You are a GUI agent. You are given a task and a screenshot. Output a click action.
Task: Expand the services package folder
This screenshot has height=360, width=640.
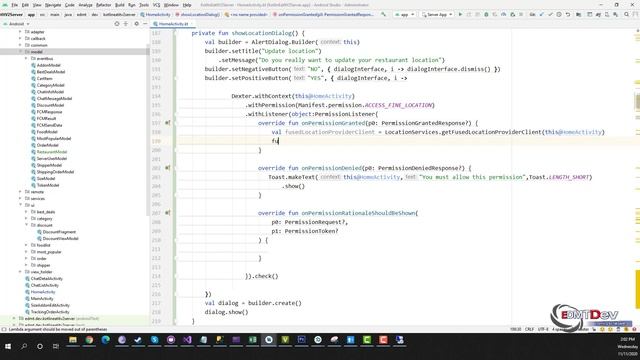click(x=20, y=198)
